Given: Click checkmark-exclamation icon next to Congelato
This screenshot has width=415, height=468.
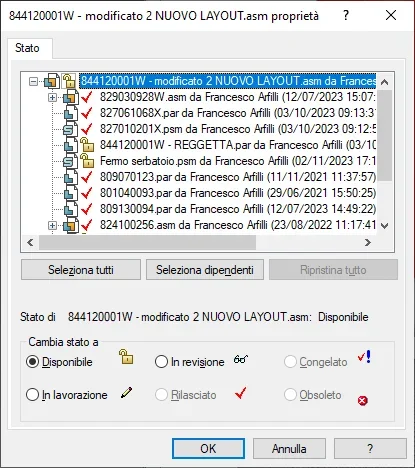Looking at the screenshot, I should [364, 357].
